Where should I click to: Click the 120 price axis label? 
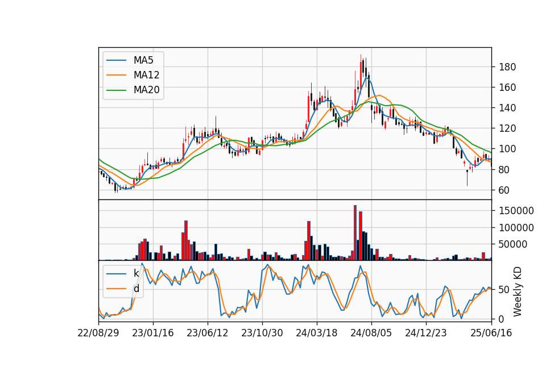507,128
